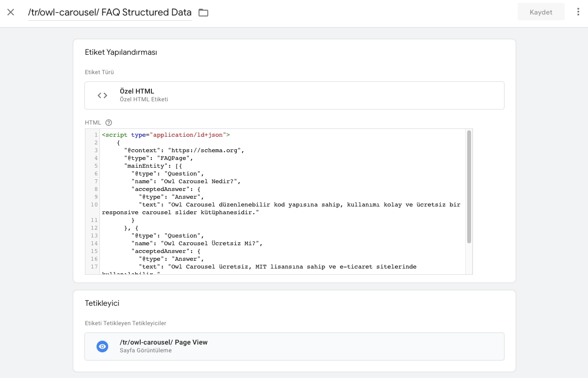Rename the tag via the title field
Viewport: 588px width, 378px height.
109,12
